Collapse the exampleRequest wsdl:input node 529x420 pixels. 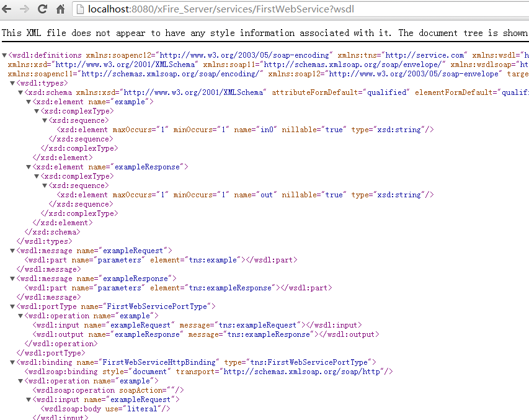click(28, 400)
